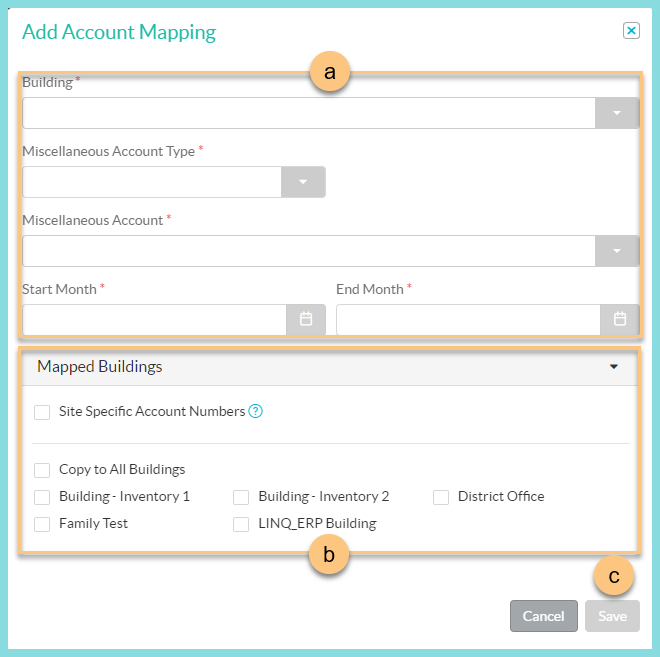Click the Site Specific Account Numbers help icon

[256, 411]
